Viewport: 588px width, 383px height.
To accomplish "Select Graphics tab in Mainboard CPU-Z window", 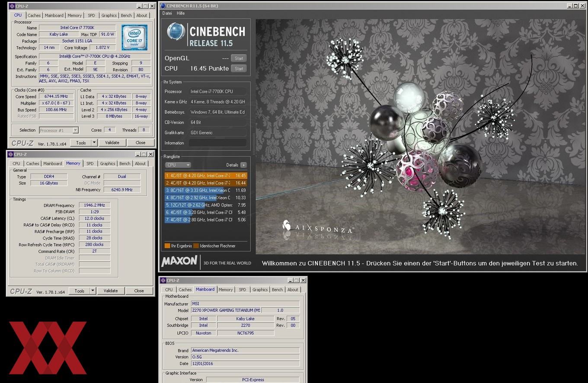I will (260, 290).
